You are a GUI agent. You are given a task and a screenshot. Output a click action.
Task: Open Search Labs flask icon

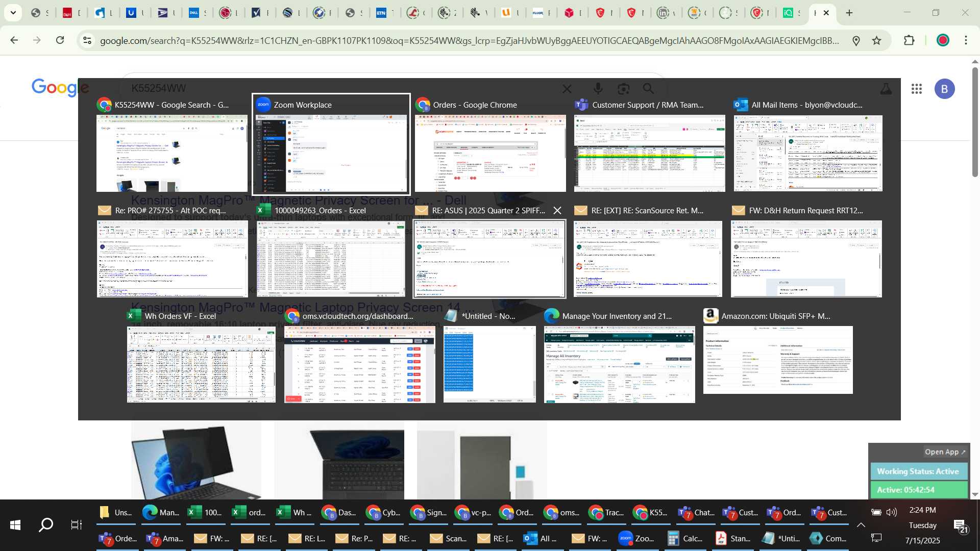(x=886, y=89)
